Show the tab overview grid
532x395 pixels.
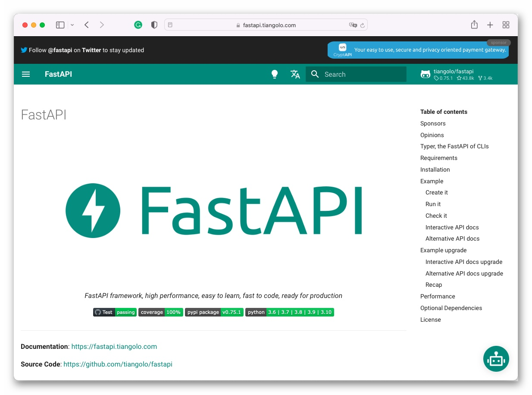[x=506, y=25]
